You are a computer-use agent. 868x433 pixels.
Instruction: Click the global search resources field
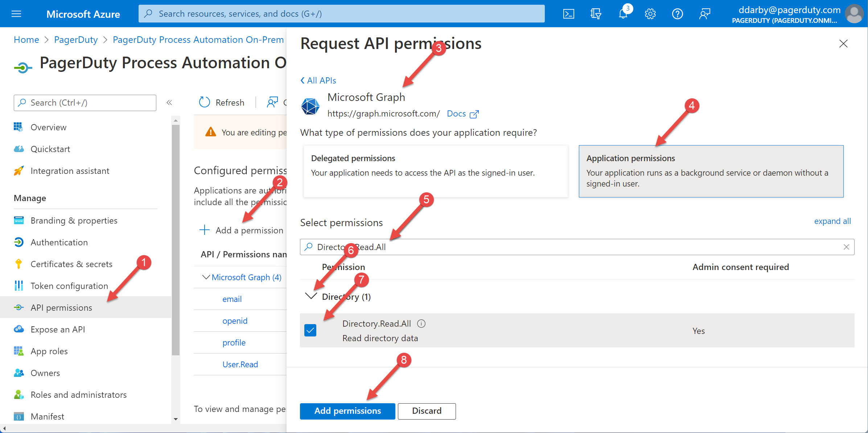pyautogui.click(x=341, y=14)
